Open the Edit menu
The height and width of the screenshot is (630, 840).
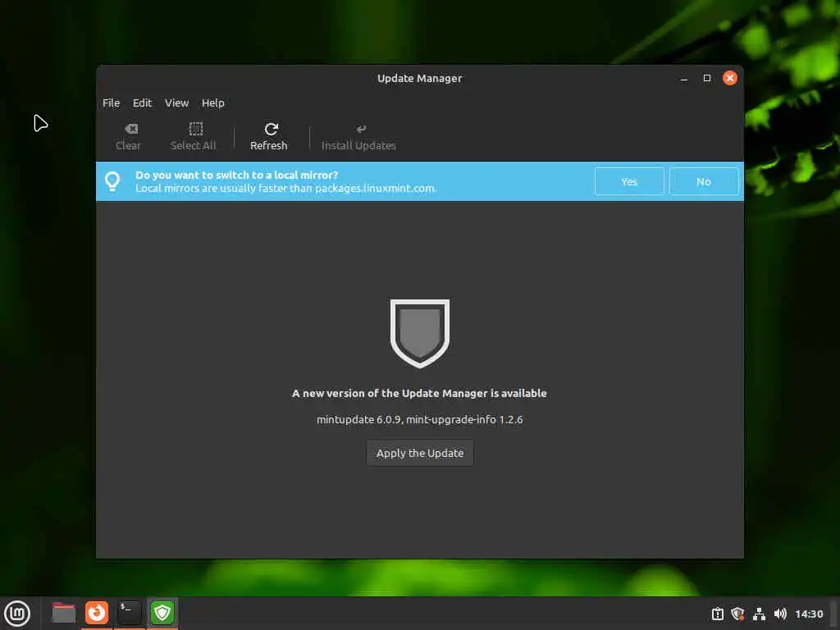click(x=143, y=103)
